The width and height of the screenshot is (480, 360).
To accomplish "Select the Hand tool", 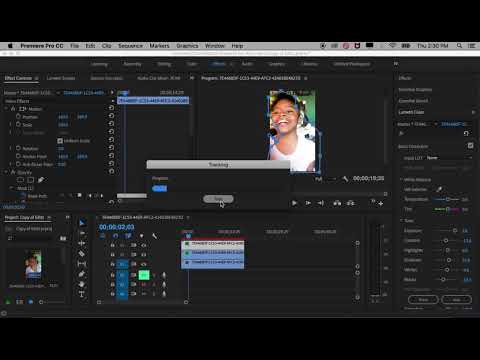I will [82, 284].
